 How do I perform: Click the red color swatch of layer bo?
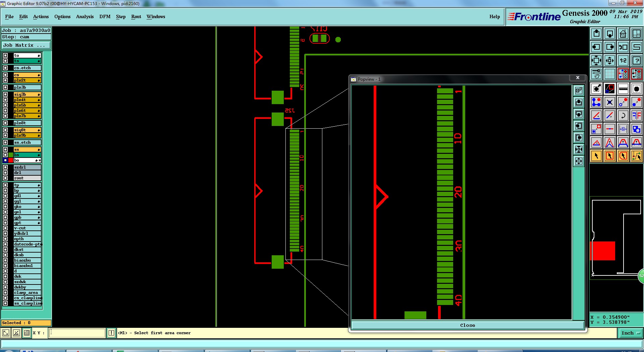coord(11,160)
